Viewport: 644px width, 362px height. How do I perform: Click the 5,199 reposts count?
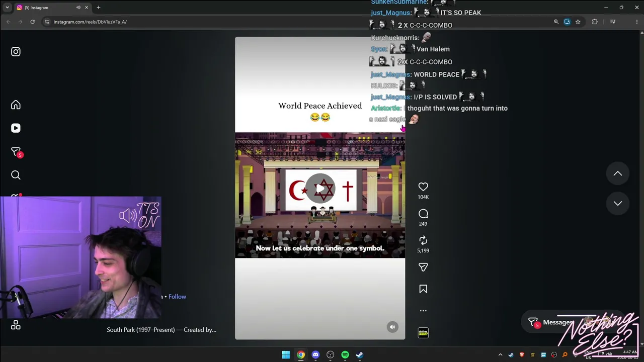tap(423, 250)
